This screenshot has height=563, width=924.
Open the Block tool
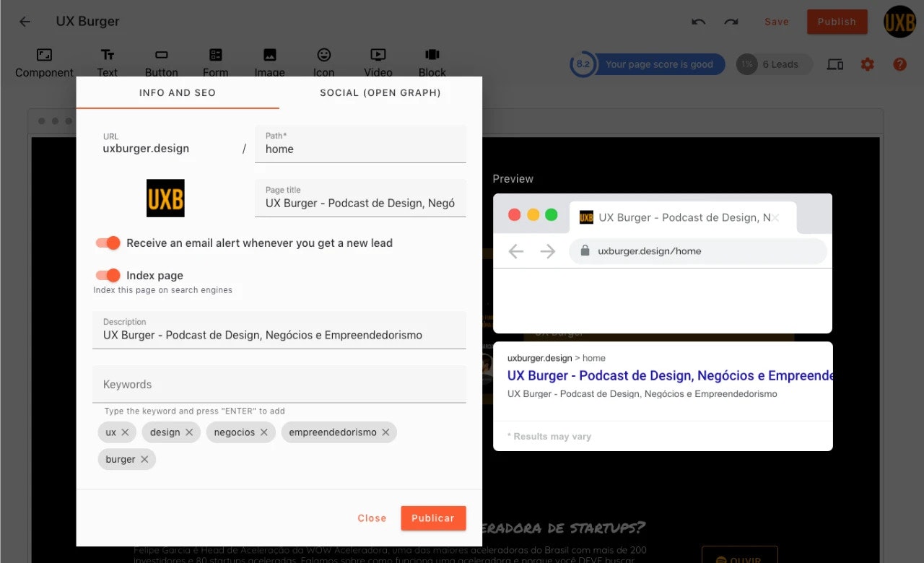(x=432, y=63)
